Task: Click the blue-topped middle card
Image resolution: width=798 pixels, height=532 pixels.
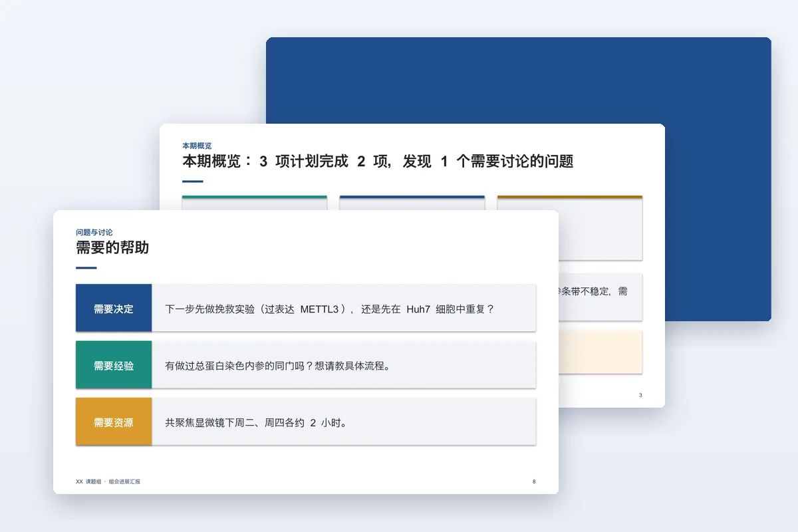Action: click(x=412, y=203)
